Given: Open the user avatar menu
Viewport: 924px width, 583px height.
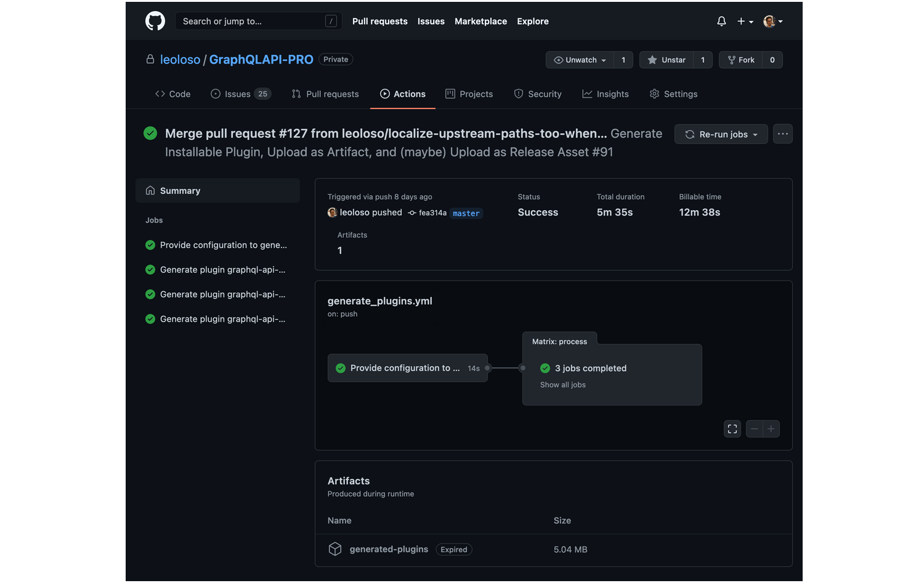Looking at the screenshot, I should (772, 21).
